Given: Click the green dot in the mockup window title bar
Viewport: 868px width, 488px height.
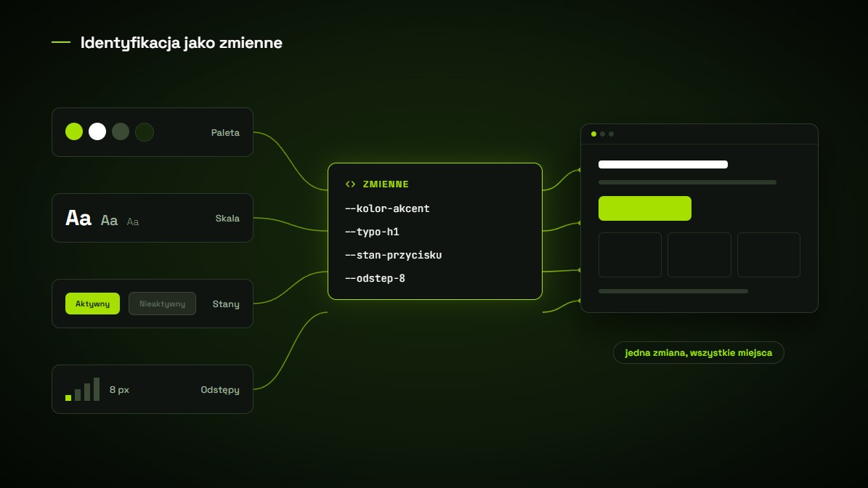Looking at the screenshot, I should tap(594, 134).
